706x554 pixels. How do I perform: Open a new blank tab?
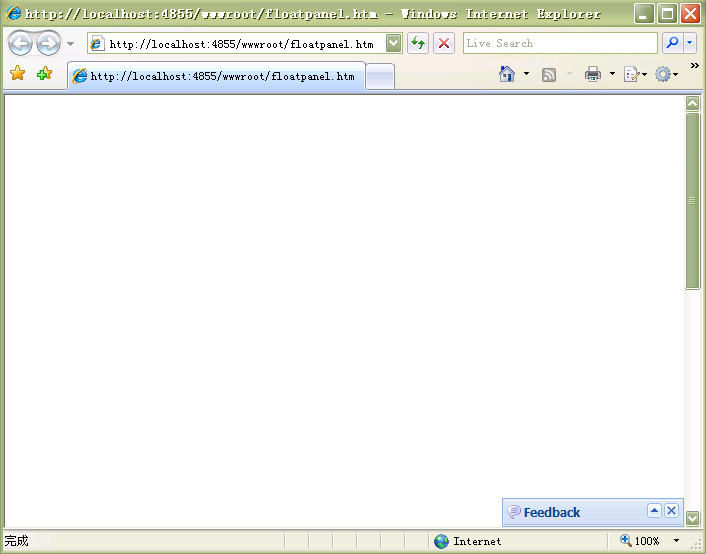[380, 77]
